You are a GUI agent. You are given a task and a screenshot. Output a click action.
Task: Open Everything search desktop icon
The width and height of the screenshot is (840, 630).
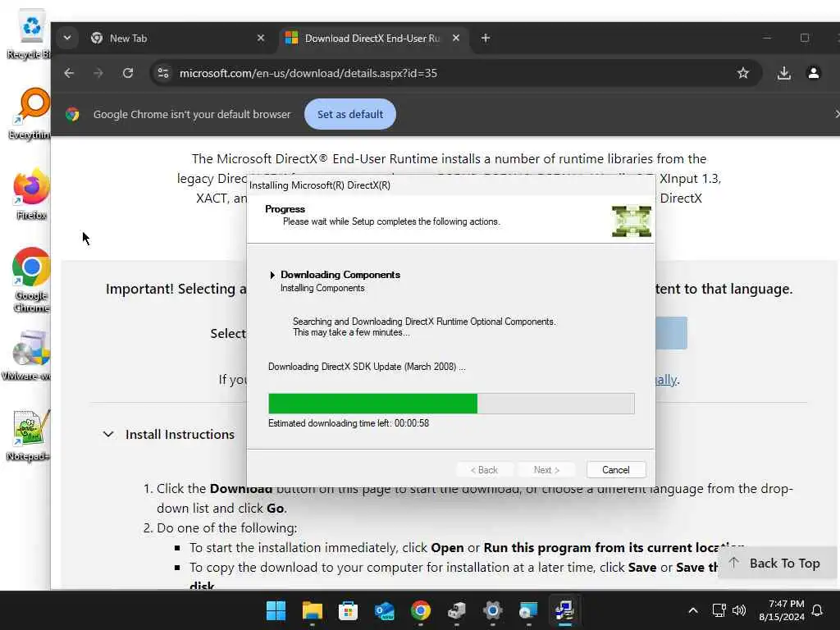(x=31, y=113)
